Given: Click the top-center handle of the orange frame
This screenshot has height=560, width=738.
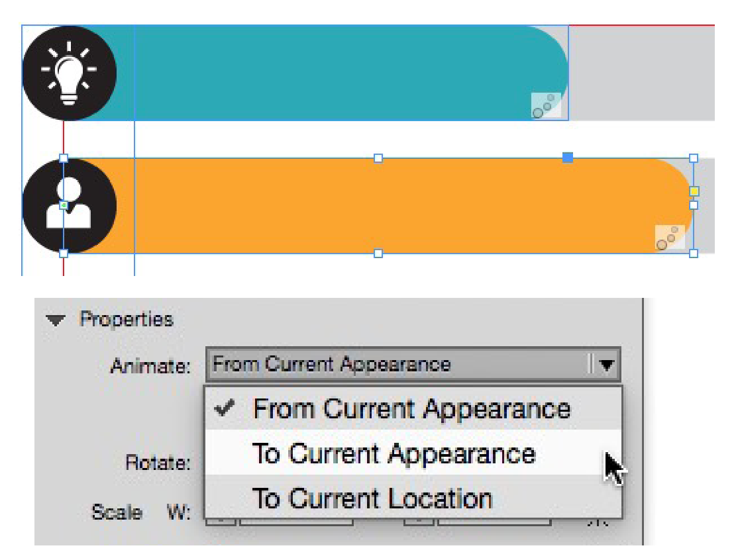Looking at the screenshot, I should pyautogui.click(x=378, y=158).
